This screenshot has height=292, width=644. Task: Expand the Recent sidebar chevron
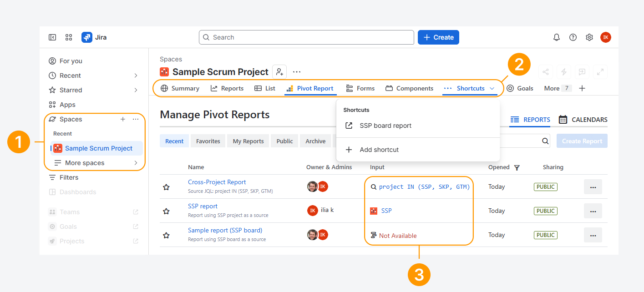tap(136, 76)
